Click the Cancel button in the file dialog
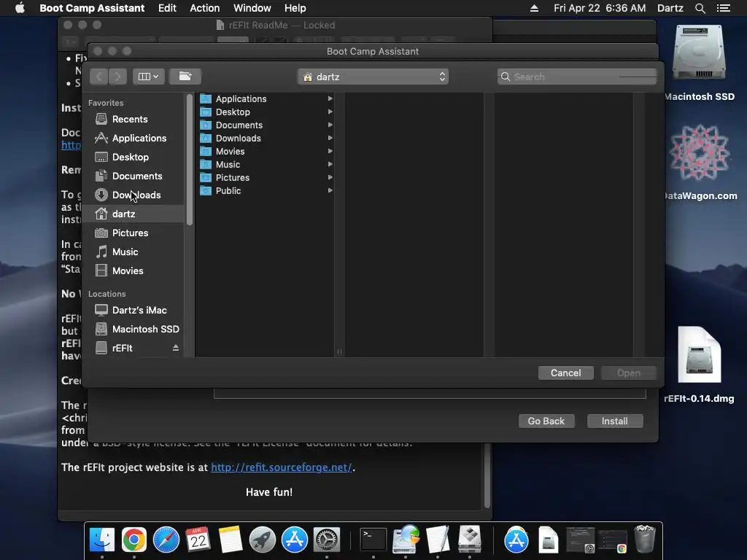Screen dimensions: 747x560 (x=565, y=373)
